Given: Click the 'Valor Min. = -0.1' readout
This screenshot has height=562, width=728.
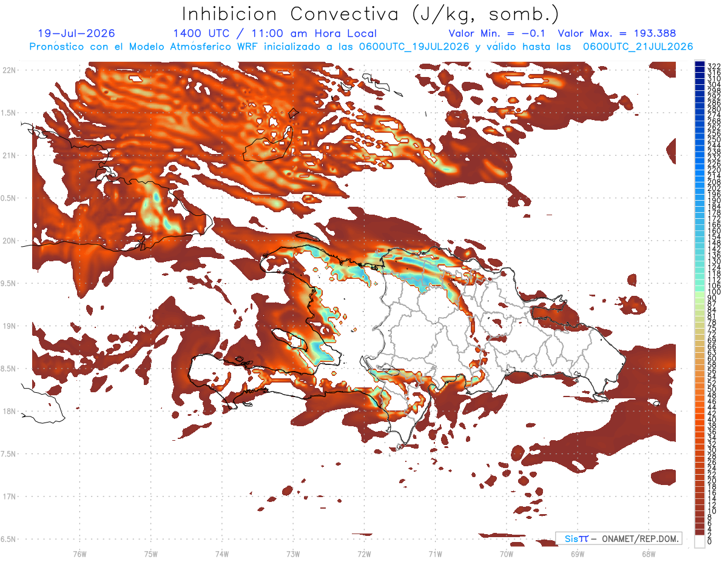Looking at the screenshot, I should click(x=497, y=34).
